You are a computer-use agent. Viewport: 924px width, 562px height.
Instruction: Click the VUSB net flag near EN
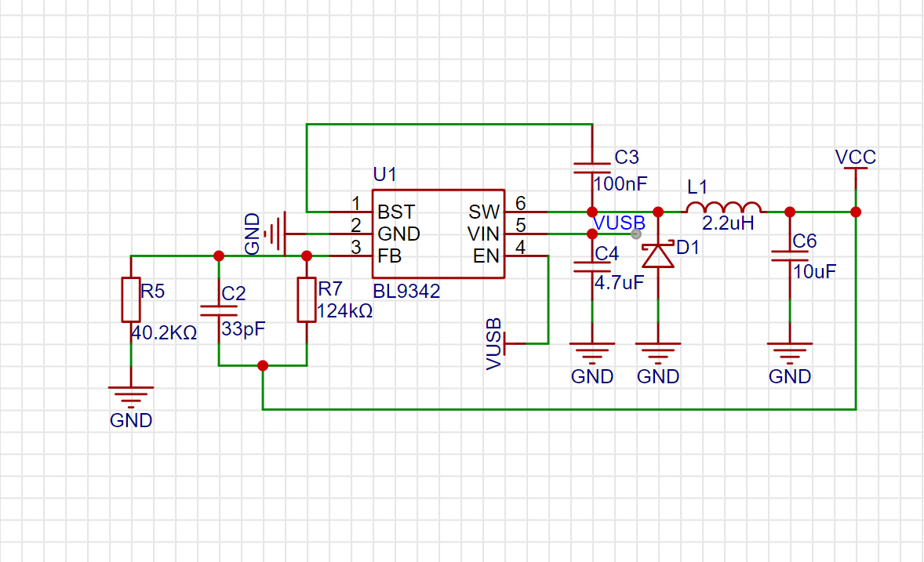point(494,344)
